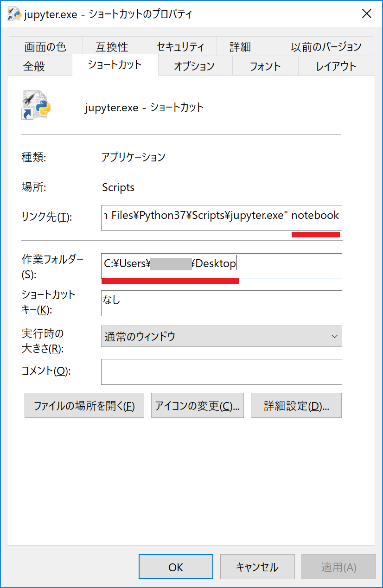Viewport: 383px width, 588px height.
Task: Click in the リンク先 target field
Action: [222, 217]
